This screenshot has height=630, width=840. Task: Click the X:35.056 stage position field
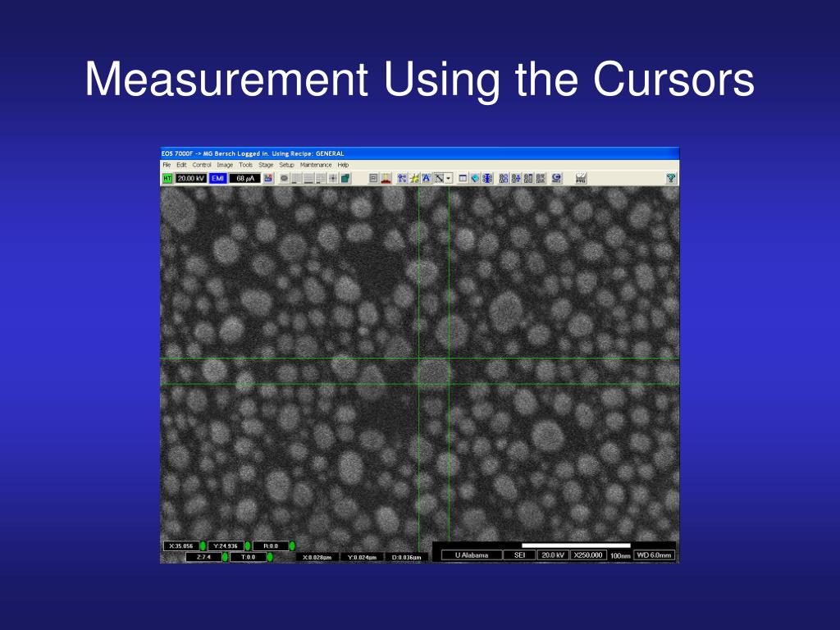pyautogui.click(x=181, y=546)
